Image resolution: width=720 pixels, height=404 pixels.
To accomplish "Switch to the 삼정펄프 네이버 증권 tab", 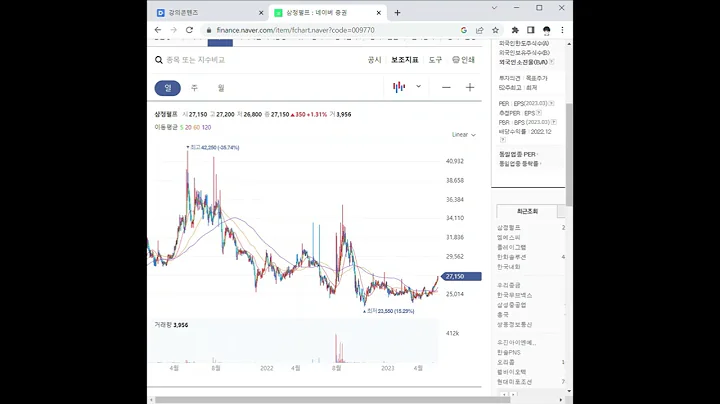I will click(327, 13).
